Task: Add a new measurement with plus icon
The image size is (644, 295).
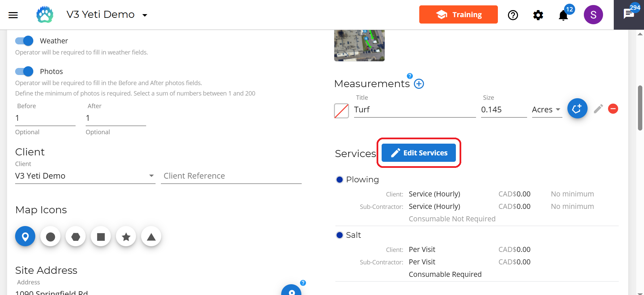Action: pyautogui.click(x=419, y=84)
